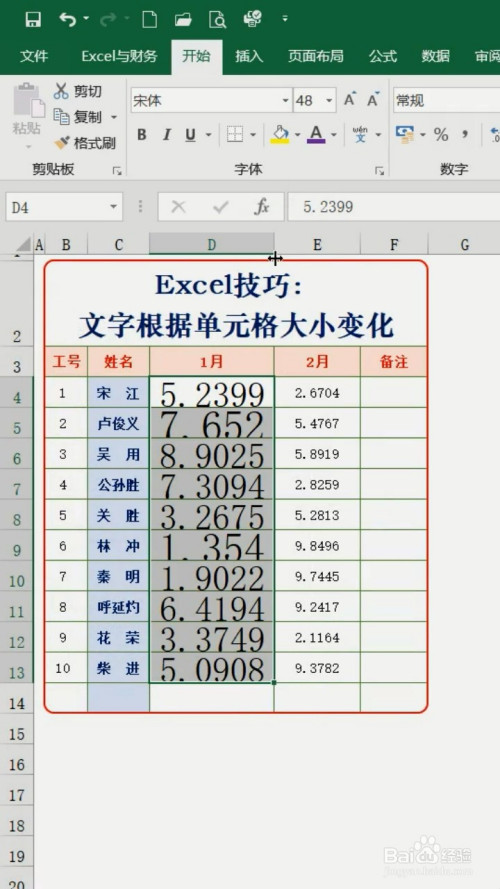Open 剪贴板 dialog launcher
500x889 pixels.
[117, 170]
